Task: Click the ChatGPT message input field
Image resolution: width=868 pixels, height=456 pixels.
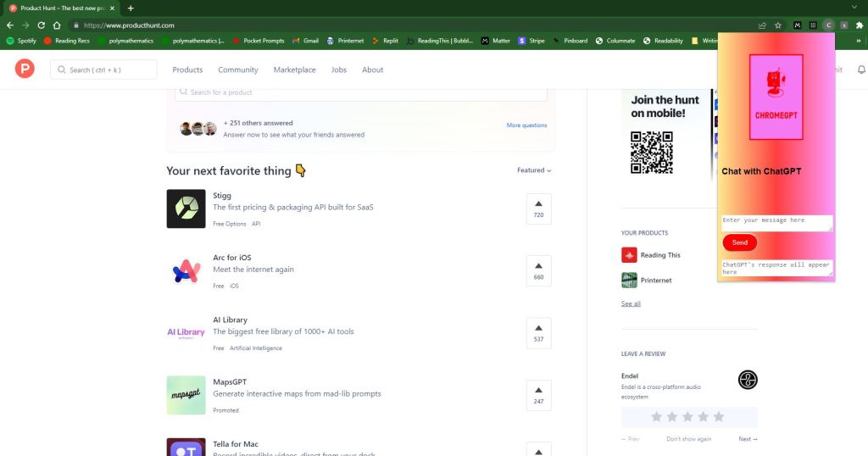Action: (776, 222)
